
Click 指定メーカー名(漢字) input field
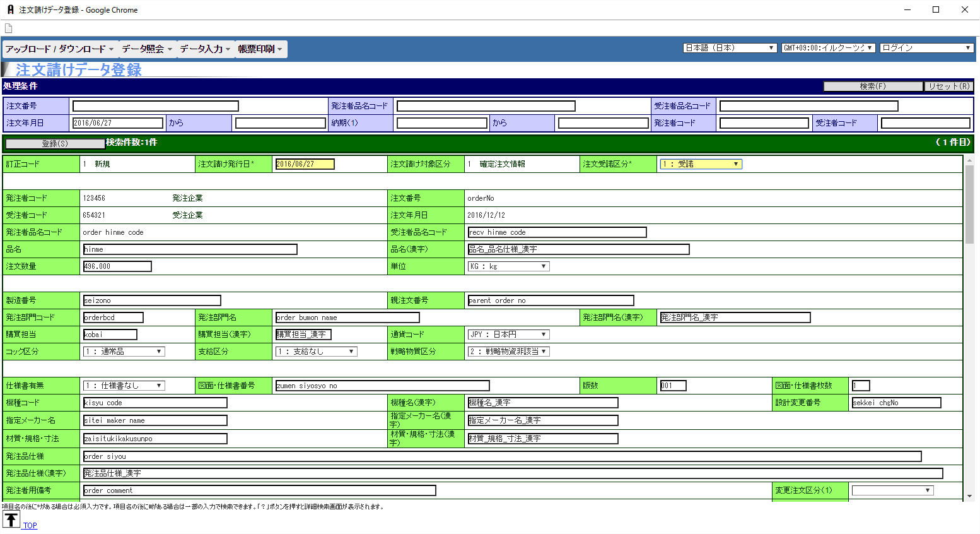(x=543, y=420)
